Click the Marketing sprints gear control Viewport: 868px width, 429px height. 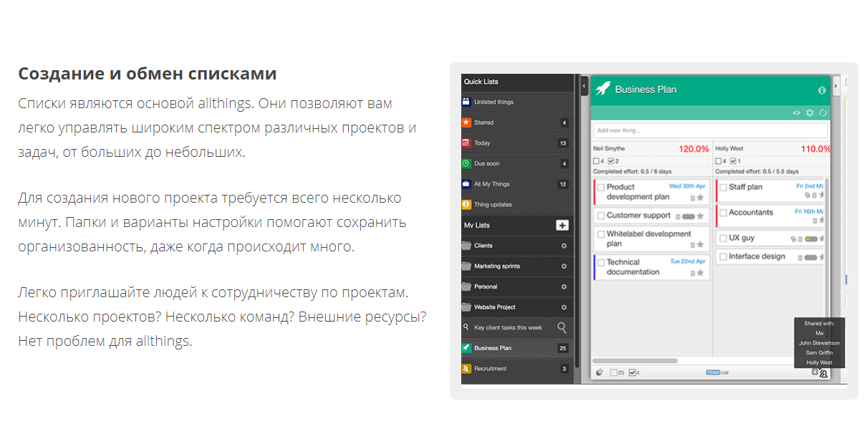coord(564,265)
